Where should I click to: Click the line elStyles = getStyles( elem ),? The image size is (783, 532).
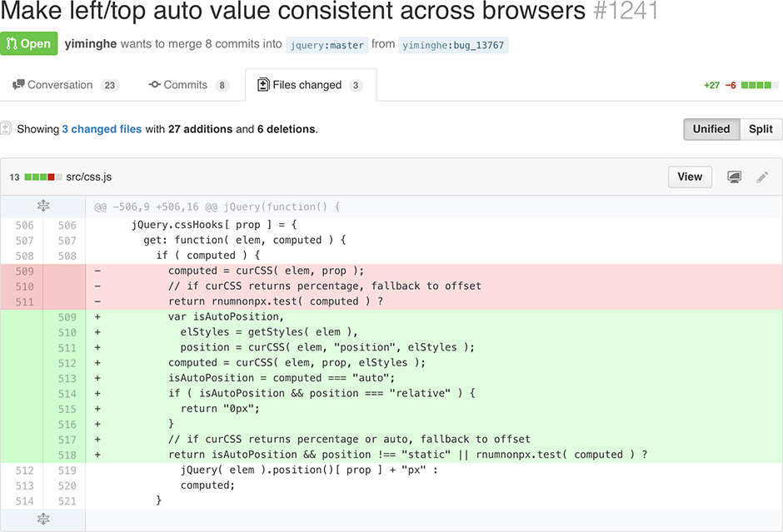click(269, 332)
